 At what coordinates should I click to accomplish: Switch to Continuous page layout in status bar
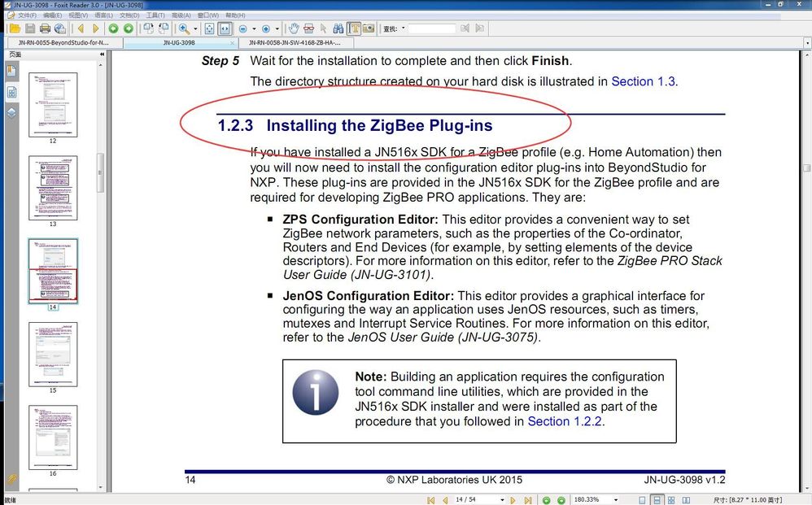pos(657,500)
